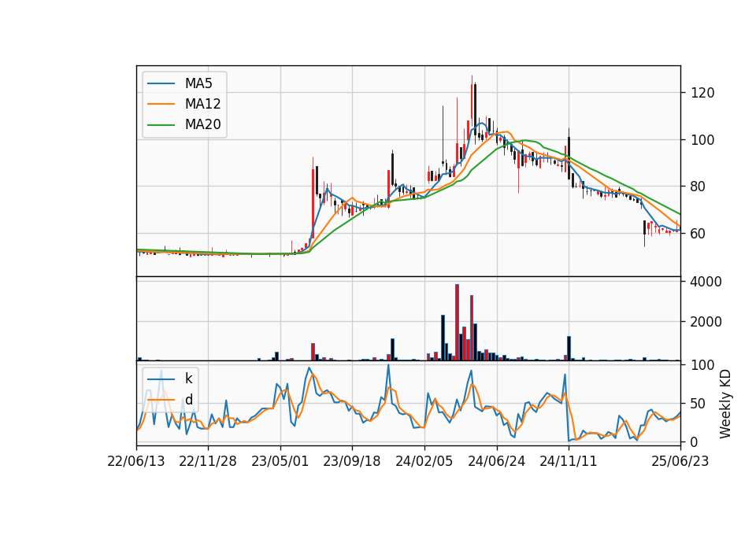Viewport: 756px width, 543px height.
Task: Click the 25/06/23 date axis label
Action: coord(680,461)
